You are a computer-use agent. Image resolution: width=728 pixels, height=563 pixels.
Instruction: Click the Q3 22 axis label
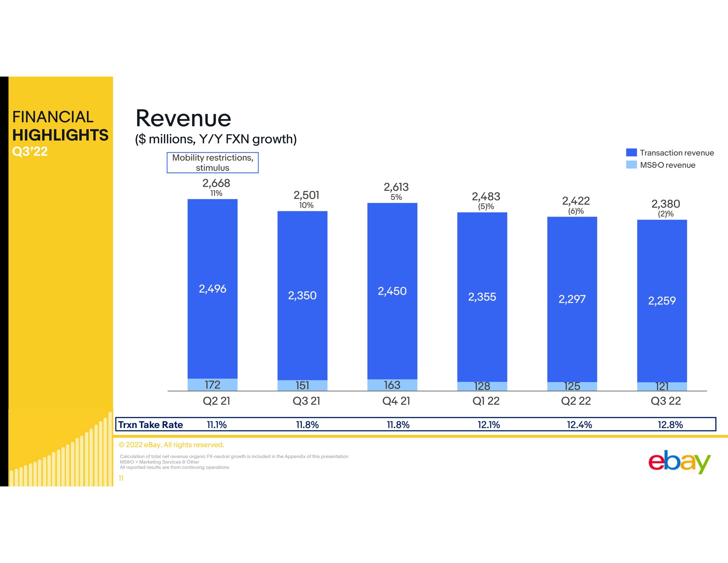click(x=666, y=401)
